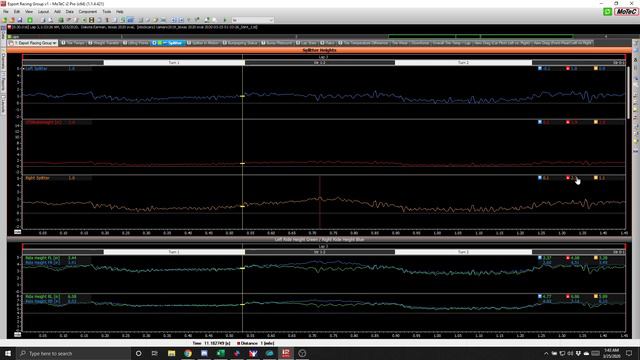Click the Type here to search box
The image size is (640, 360).
(x=73, y=353)
